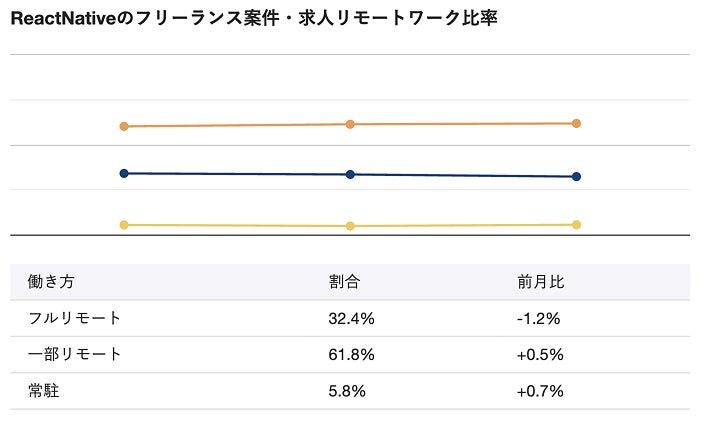Select the 割合 column header
706x422 pixels.
(x=344, y=282)
